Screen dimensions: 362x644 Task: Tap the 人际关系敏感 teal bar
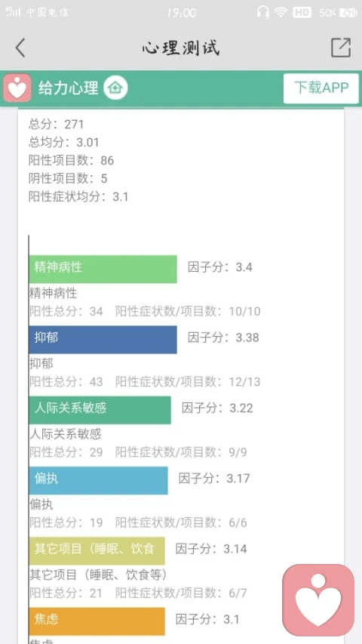100,410
